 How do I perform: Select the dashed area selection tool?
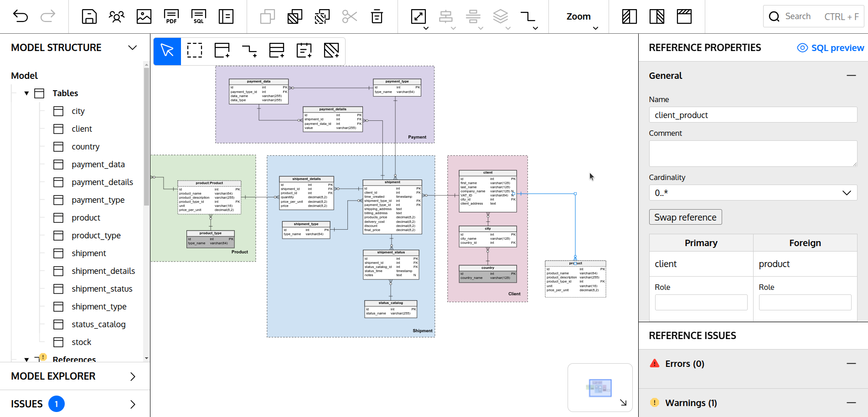(195, 51)
